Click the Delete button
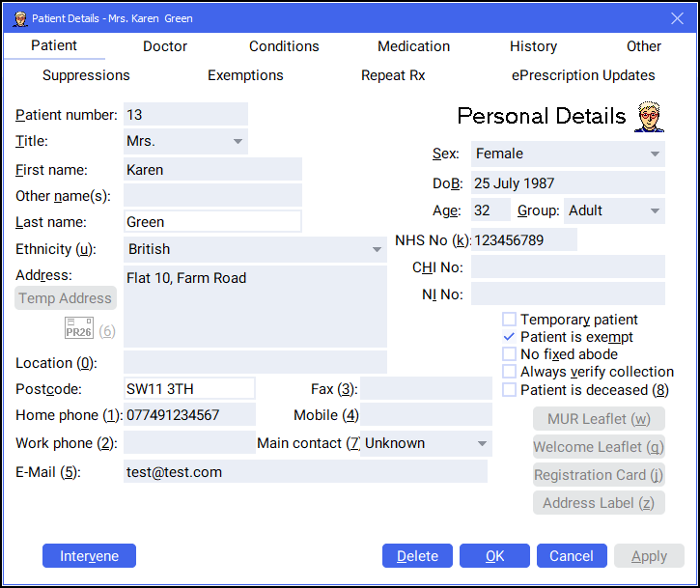 point(417,556)
